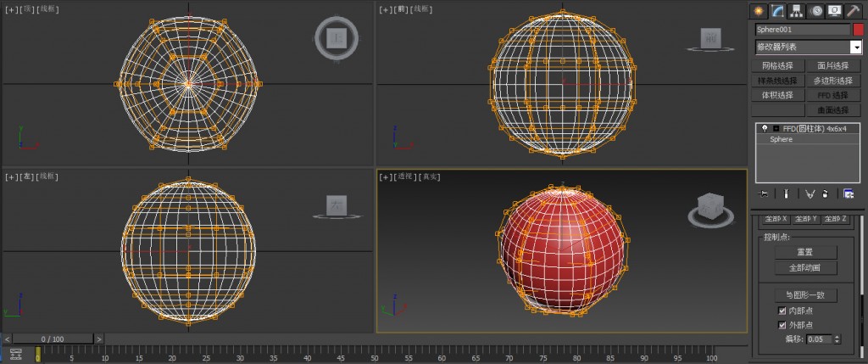Open the [前] view label menu
This screenshot has height=364, width=868.
(x=402, y=8)
